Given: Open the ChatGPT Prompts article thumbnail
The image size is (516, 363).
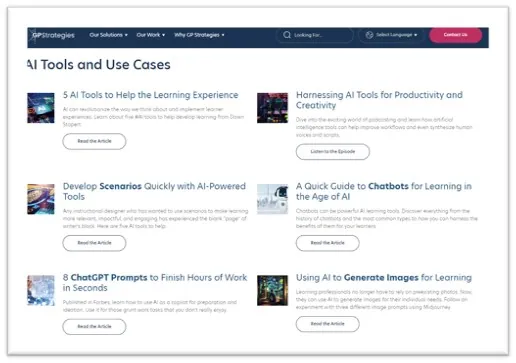Looking at the screenshot, I should coord(41,290).
